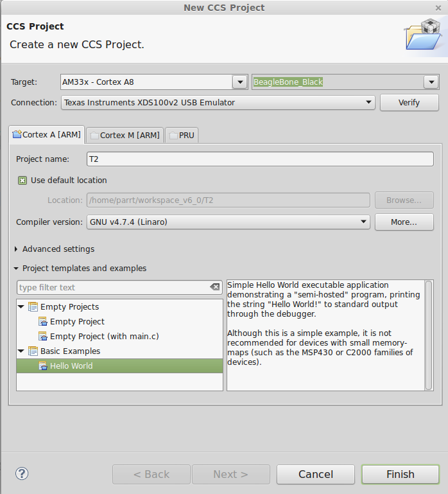Click the Finish button
The height and width of the screenshot is (494, 448).
[x=400, y=474]
